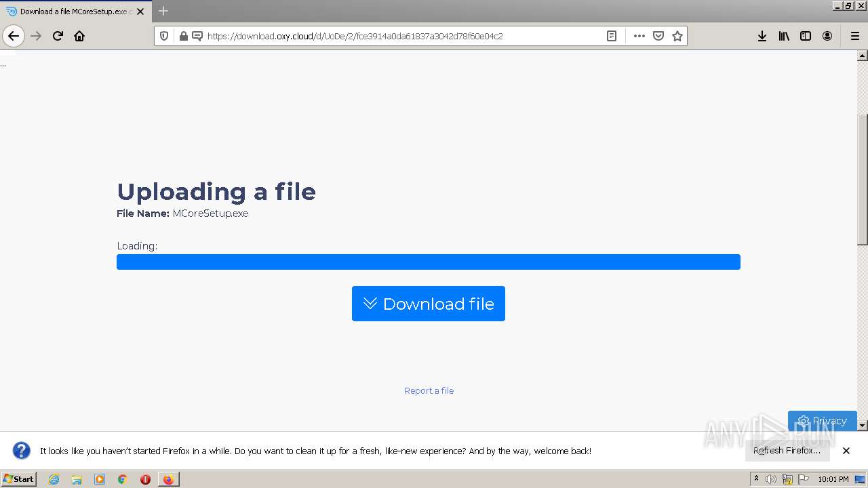Save page to Pocket

658,36
